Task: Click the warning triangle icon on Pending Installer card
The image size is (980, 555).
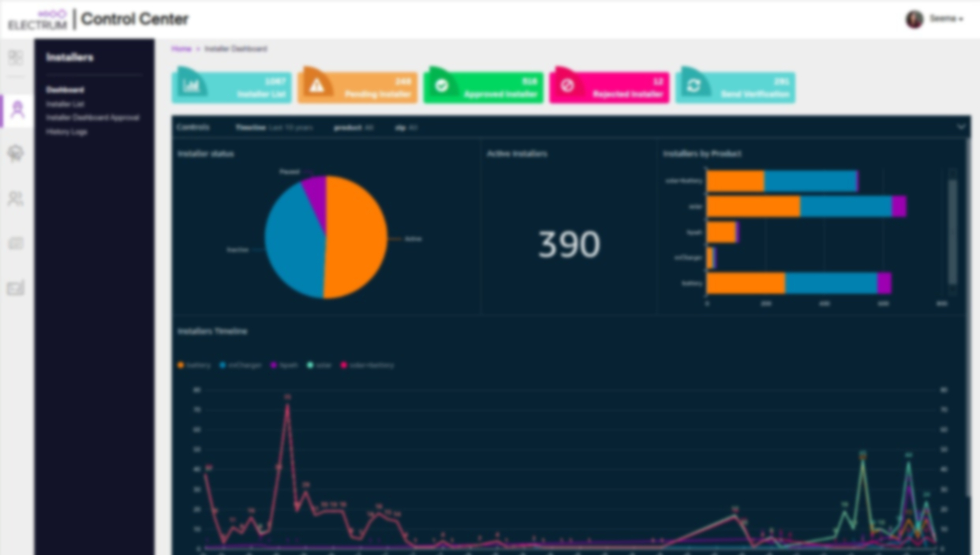Action: click(x=316, y=84)
